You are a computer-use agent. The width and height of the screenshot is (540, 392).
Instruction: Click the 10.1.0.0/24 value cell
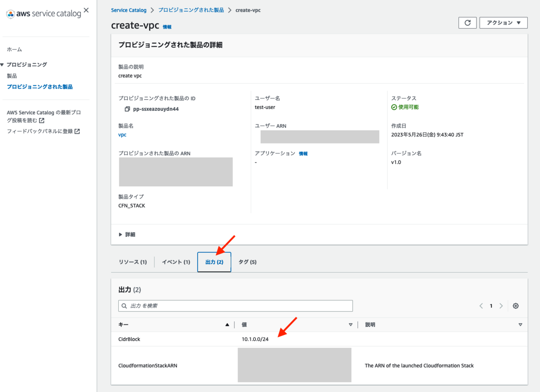pos(256,339)
